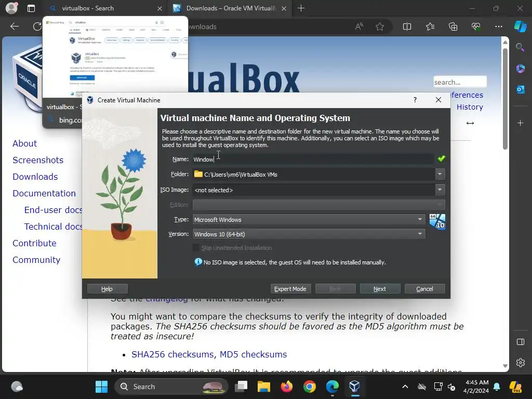Switch to Expert Mode
Image resolution: width=532 pixels, height=399 pixels.
(290, 289)
